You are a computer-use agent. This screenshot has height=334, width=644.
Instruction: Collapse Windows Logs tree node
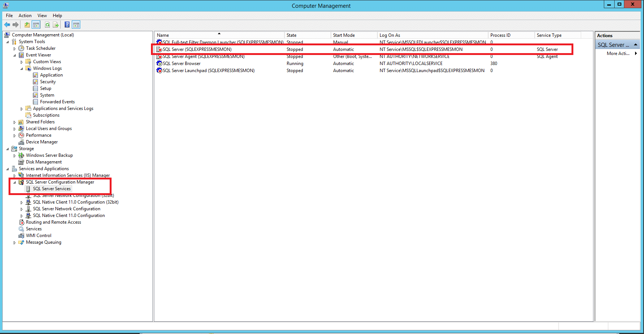[22, 69]
